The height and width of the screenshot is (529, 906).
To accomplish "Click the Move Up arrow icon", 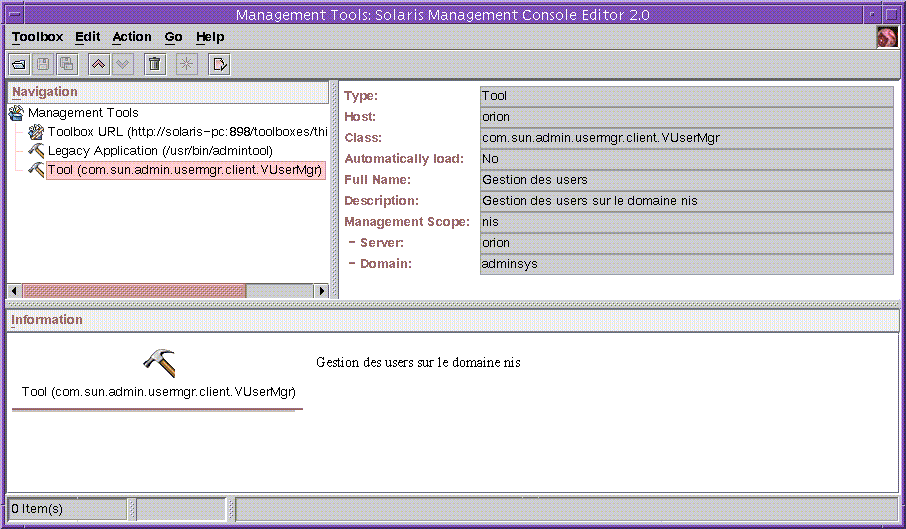I will pyautogui.click(x=99, y=64).
